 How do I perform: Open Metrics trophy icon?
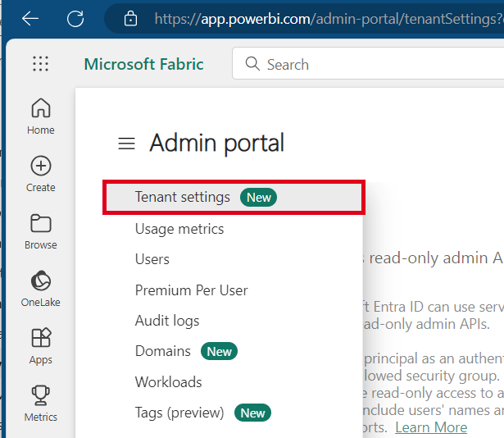click(x=40, y=403)
